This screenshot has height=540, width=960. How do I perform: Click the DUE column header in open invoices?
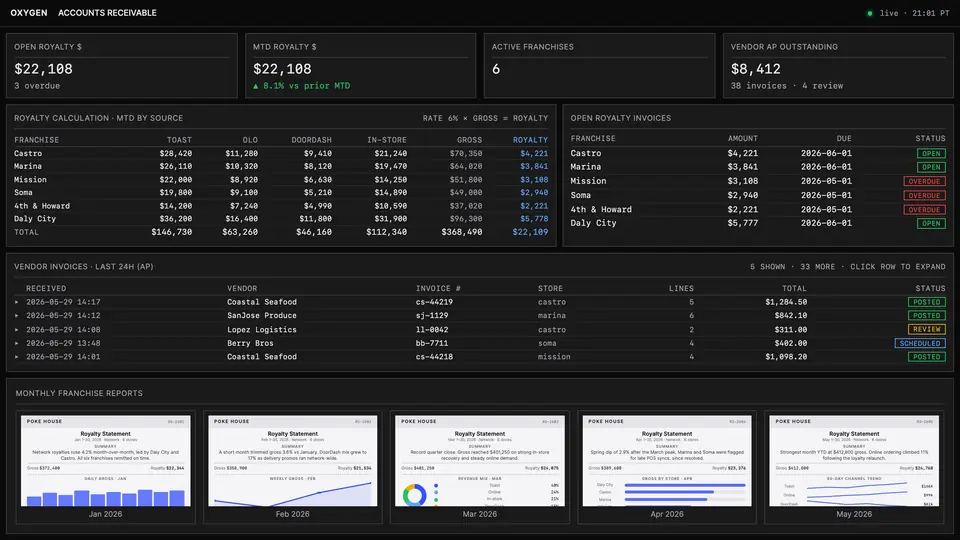844,138
